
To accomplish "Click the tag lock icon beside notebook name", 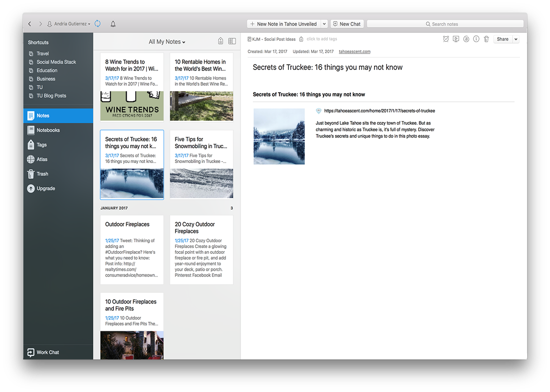I will pos(301,39).
